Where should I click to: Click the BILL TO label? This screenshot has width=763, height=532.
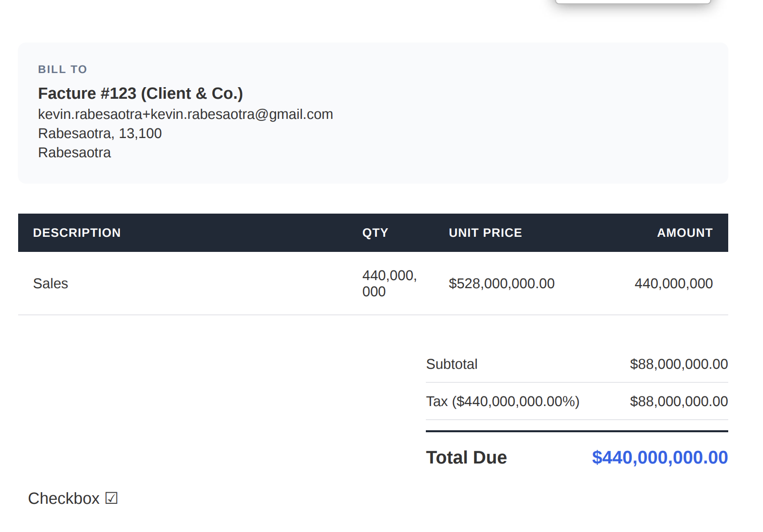(62, 70)
